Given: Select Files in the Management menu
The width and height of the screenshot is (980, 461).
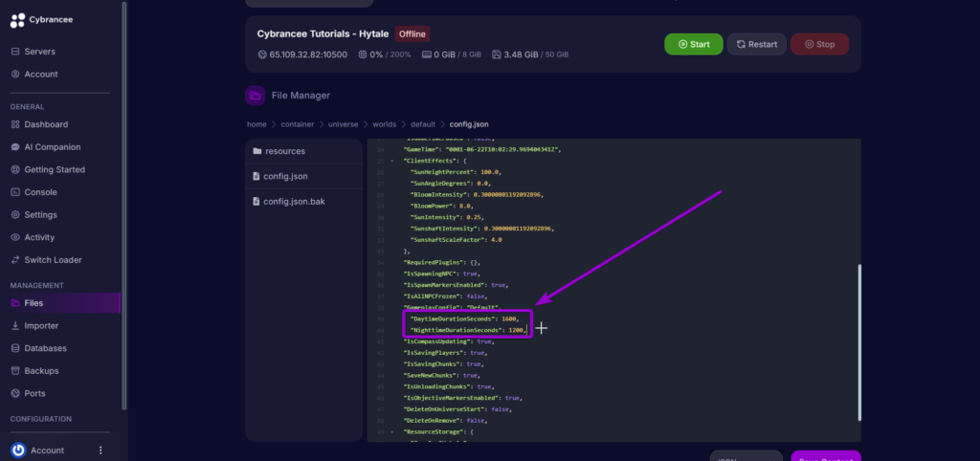Looking at the screenshot, I should tap(33, 303).
